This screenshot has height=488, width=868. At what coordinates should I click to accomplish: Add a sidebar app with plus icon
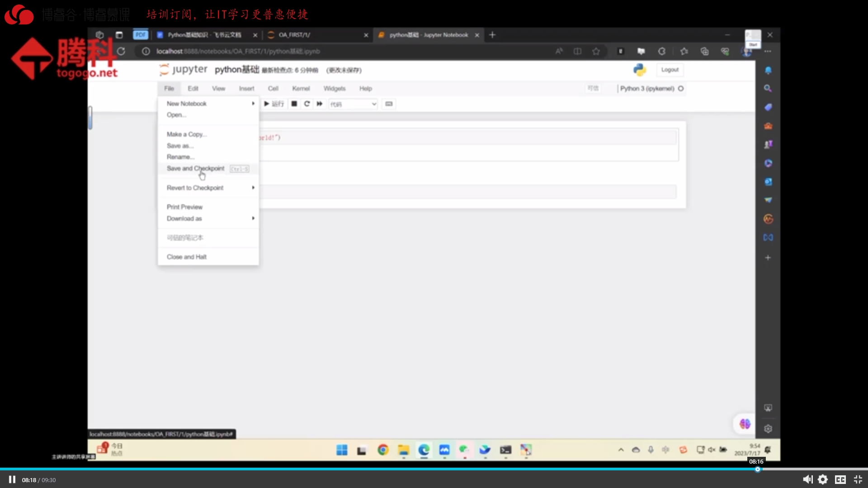(768, 258)
